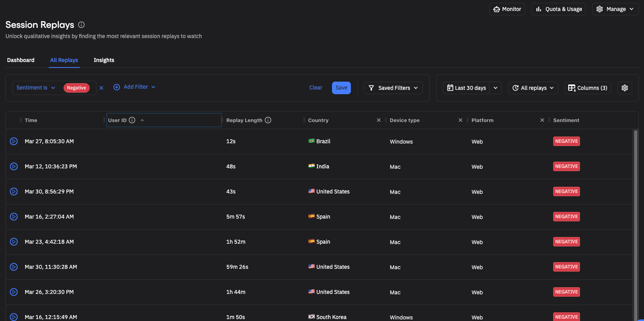Click the replay list vertical scrollbar

[x=636, y=225]
